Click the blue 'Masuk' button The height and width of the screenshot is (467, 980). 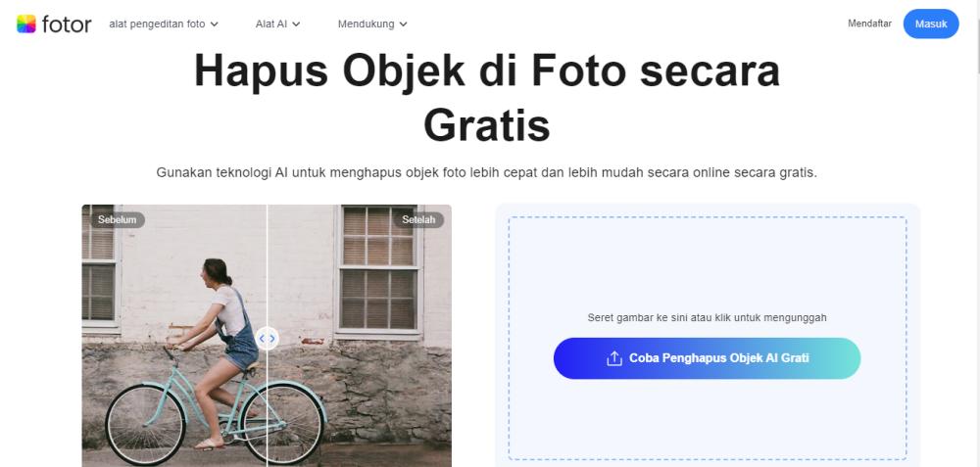pyautogui.click(x=931, y=23)
